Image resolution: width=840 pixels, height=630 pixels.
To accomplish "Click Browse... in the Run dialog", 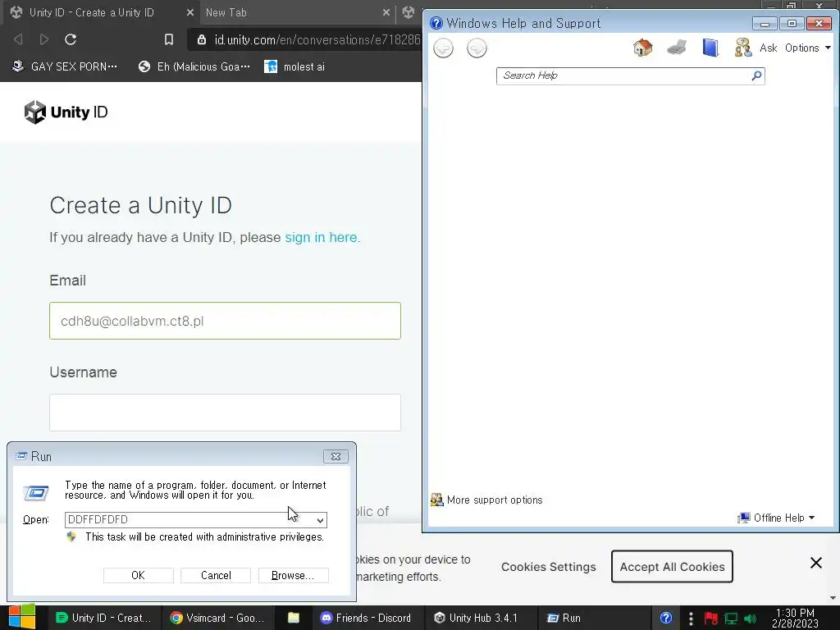I will point(293,575).
